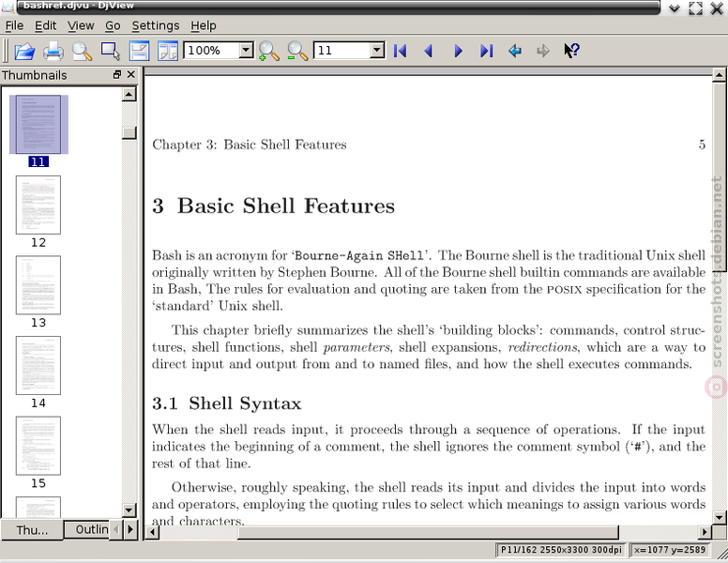Screen dimensions: 728x563
Task: Switch to the Outline tab
Action: point(88,529)
